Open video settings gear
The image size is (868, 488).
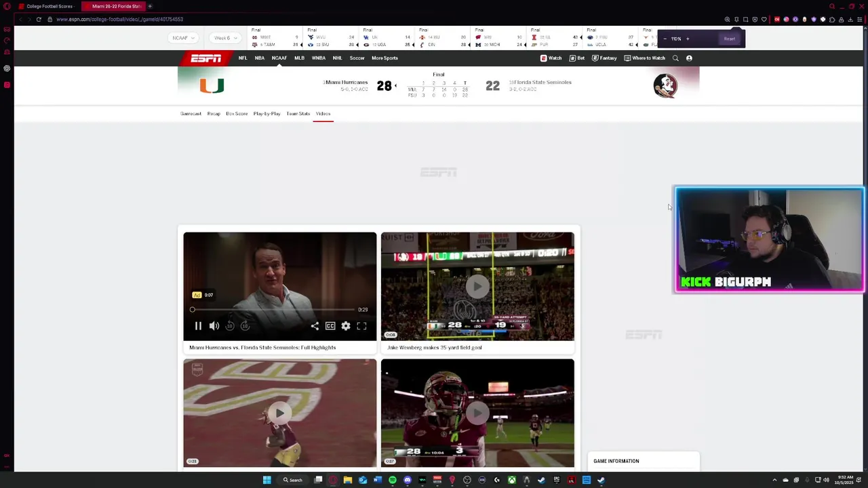tap(346, 326)
